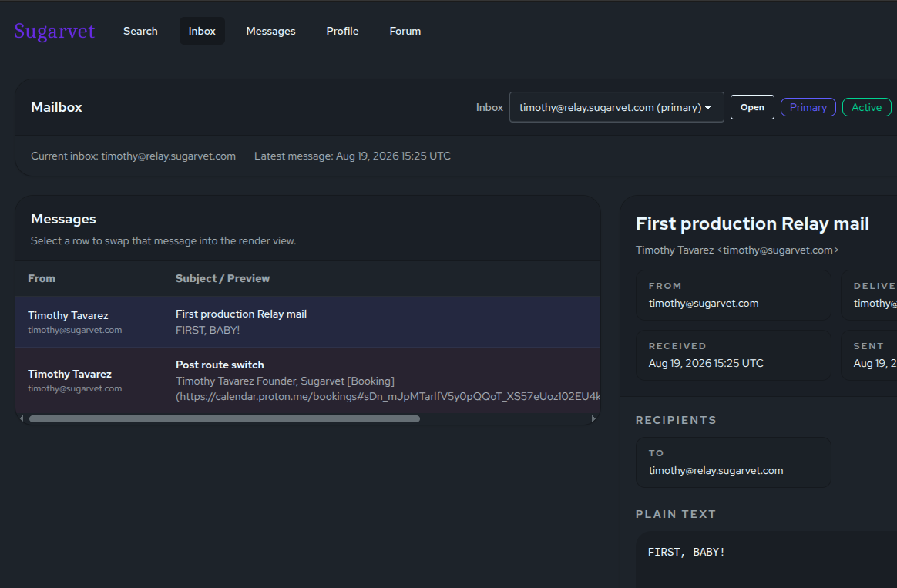
Task: Click sender line 'Timothy Tavarez <timothy@sugarvet.com>'
Action: (x=737, y=250)
